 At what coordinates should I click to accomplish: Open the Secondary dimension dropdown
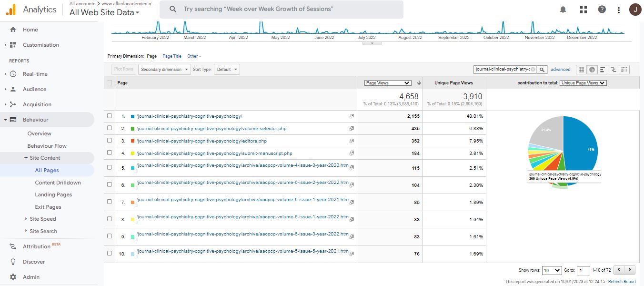[164, 70]
